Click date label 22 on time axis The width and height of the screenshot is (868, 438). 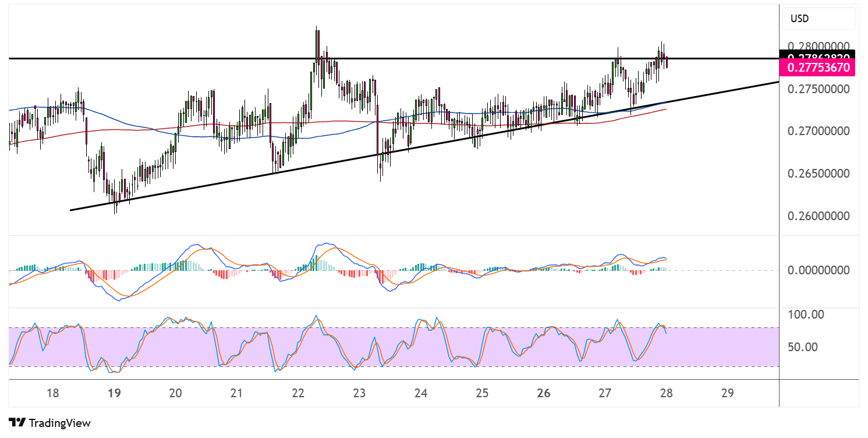pos(298,393)
